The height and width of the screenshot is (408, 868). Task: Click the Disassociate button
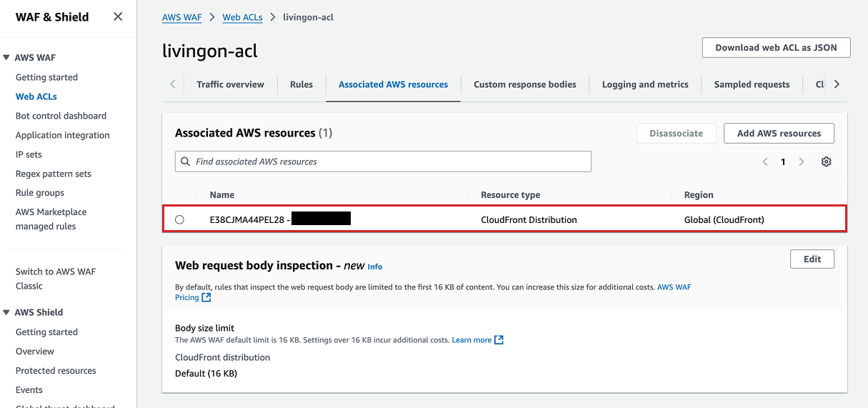pyautogui.click(x=677, y=133)
